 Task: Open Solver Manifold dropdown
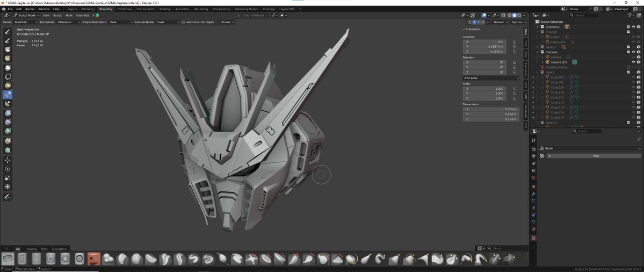point(26,22)
